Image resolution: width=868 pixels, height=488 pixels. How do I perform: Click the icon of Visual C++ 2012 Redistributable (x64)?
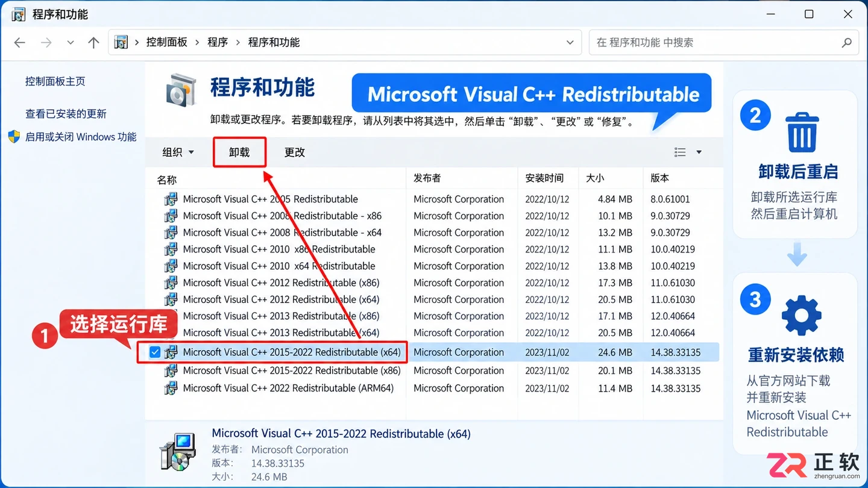coord(171,299)
